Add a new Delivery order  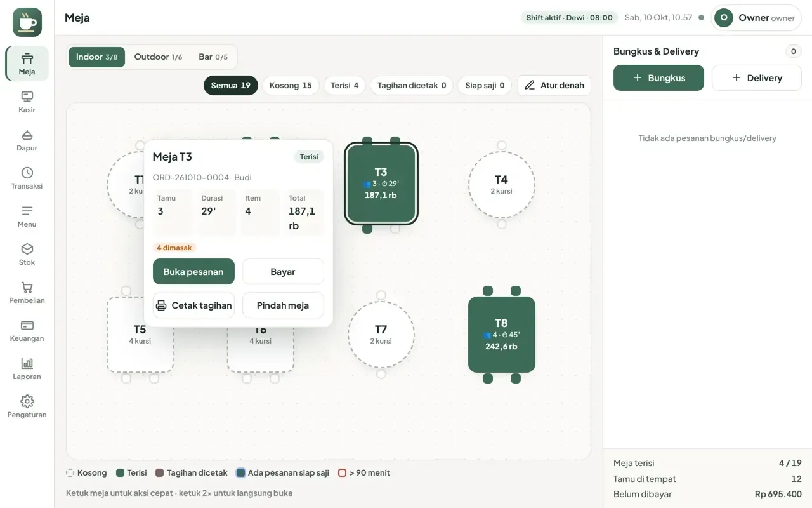point(757,77)
